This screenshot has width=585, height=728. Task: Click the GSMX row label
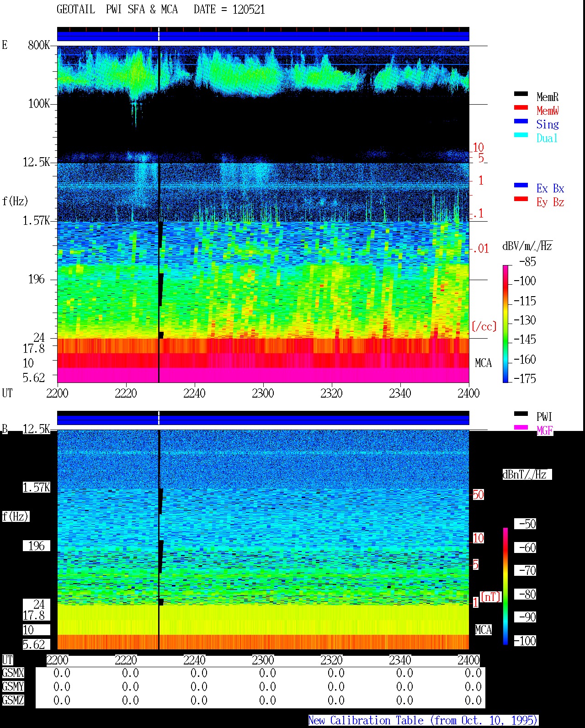pos(13,673)
